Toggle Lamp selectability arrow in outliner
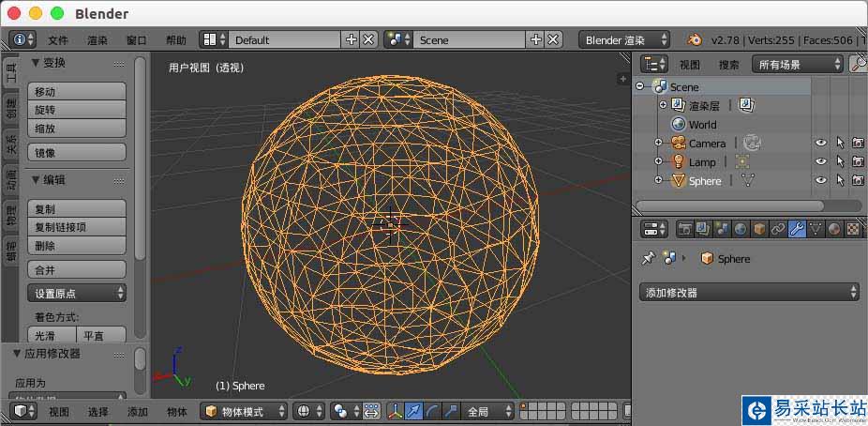868x426 pixels. coord(840,161)
